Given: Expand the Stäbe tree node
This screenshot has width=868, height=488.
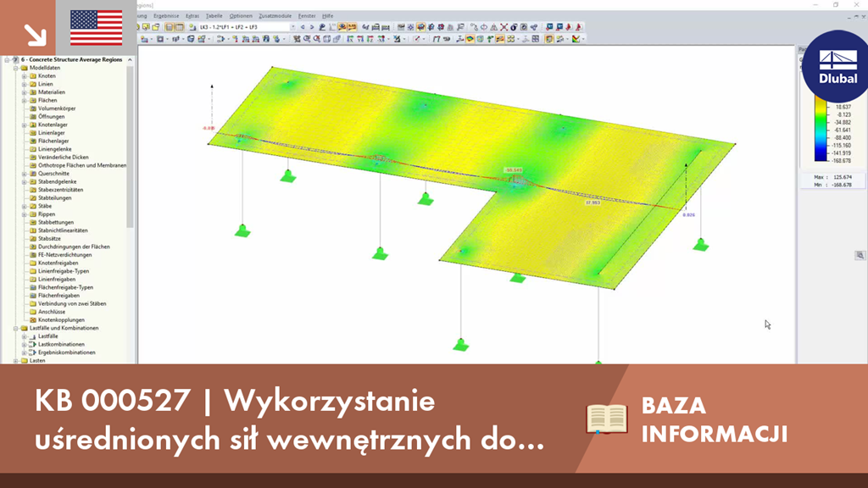Looking at the screenshot, I should [x=25, y=206].
